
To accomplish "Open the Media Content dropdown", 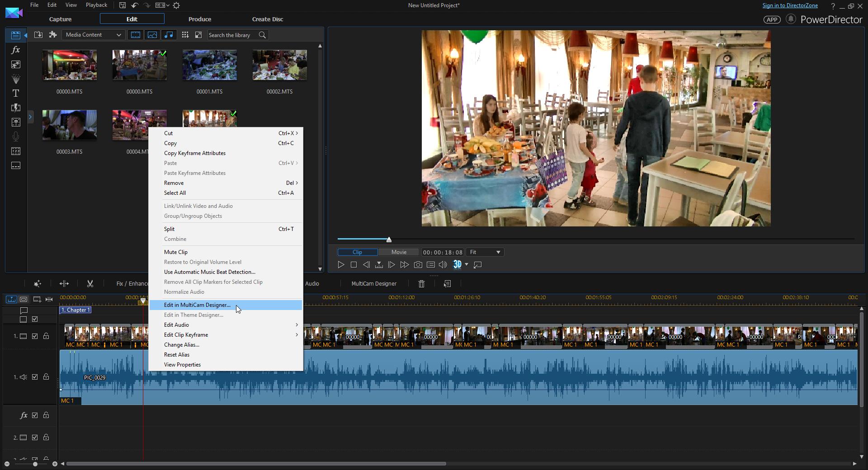I will pos(93,35).
